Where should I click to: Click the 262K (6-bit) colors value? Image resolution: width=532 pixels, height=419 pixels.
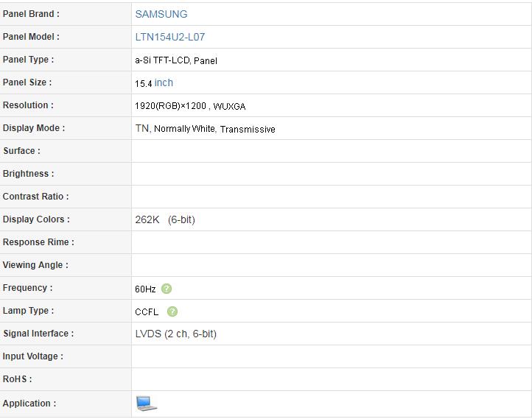click(165, 219)
